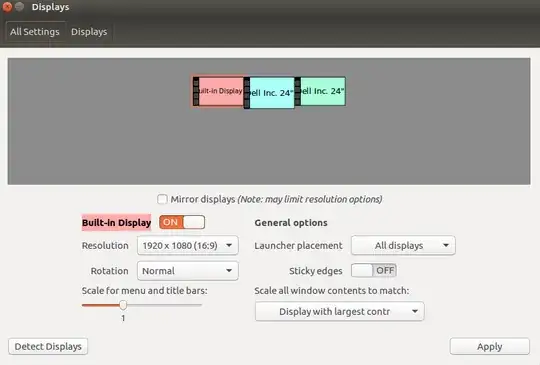540x365 pixels.
Task: Click the launcher strip on green Dell monitor
Action: click(298, 91)
